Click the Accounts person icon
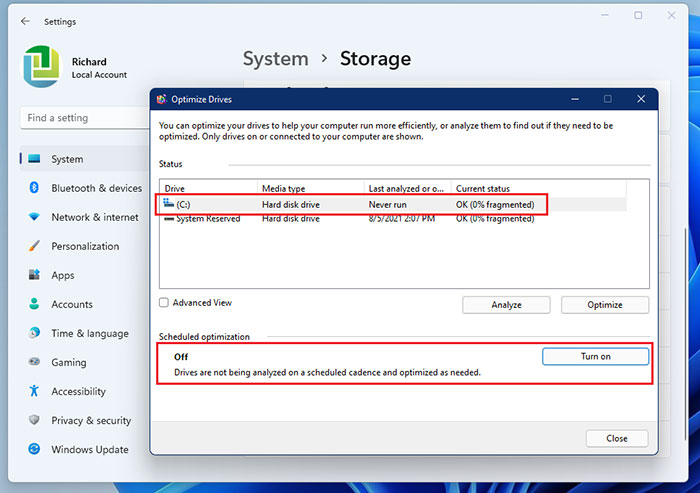700x493 pixels. pyautogui.click(x=33, y=304)
